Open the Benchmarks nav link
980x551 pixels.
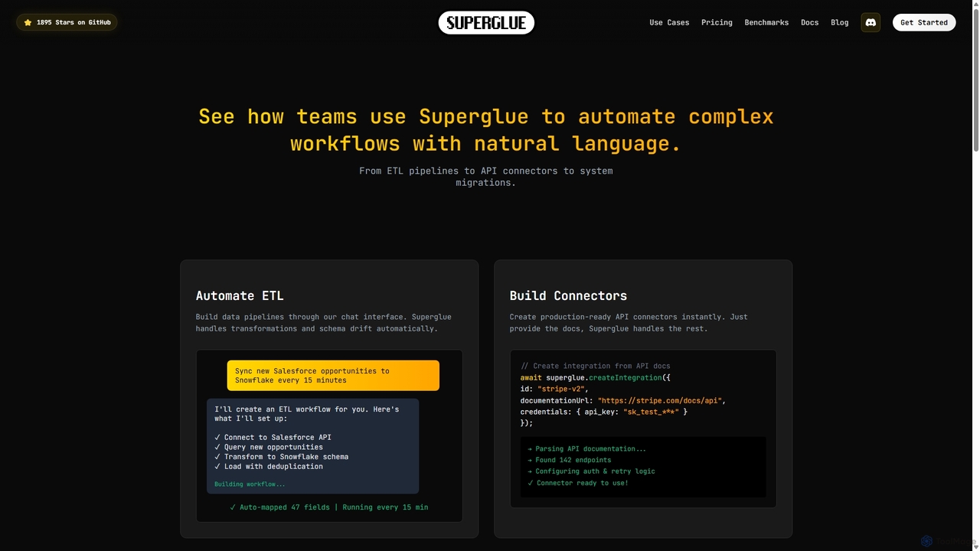coord(766,22)
